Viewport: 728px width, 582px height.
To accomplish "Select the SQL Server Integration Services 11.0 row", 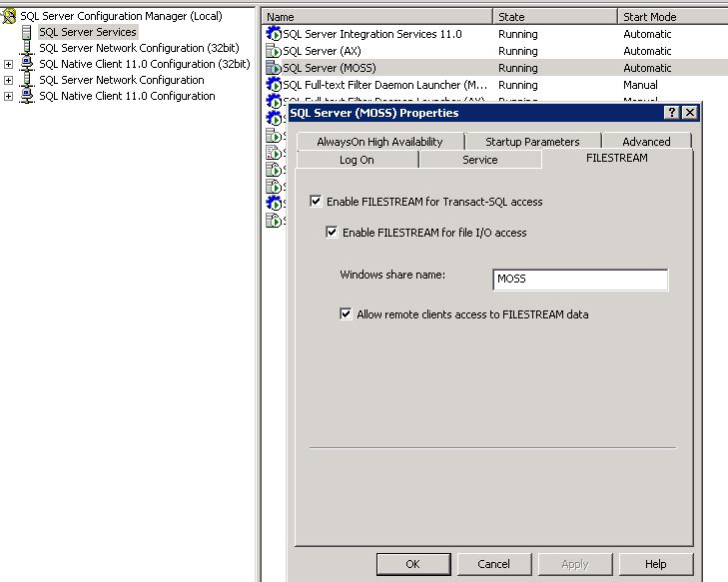I will pyautogui.click(x=495, y=34).
